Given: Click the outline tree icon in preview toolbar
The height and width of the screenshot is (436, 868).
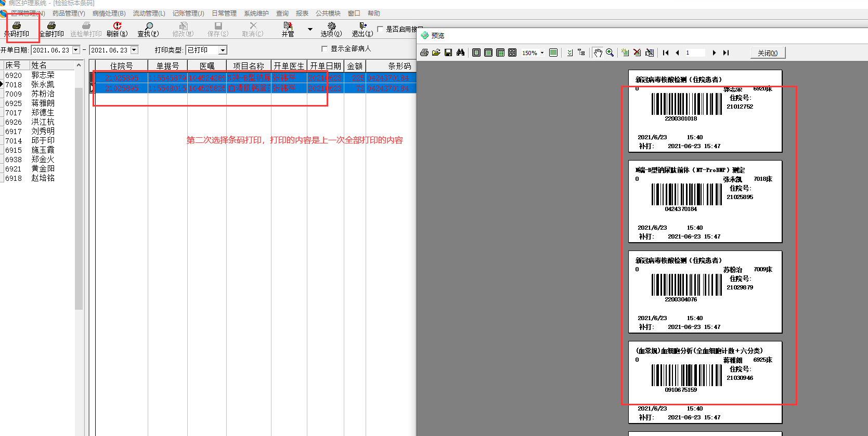Looking at the screenshot, I should click(581, 52).
